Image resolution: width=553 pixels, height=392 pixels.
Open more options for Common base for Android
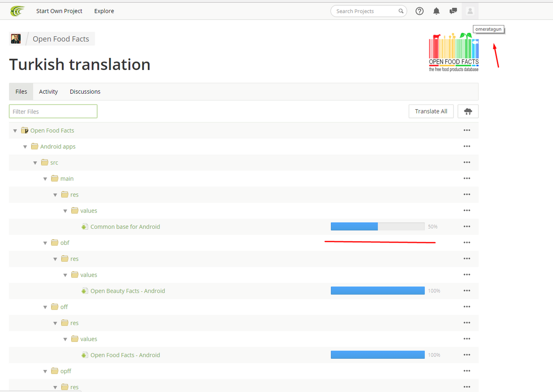click(467, 227)
